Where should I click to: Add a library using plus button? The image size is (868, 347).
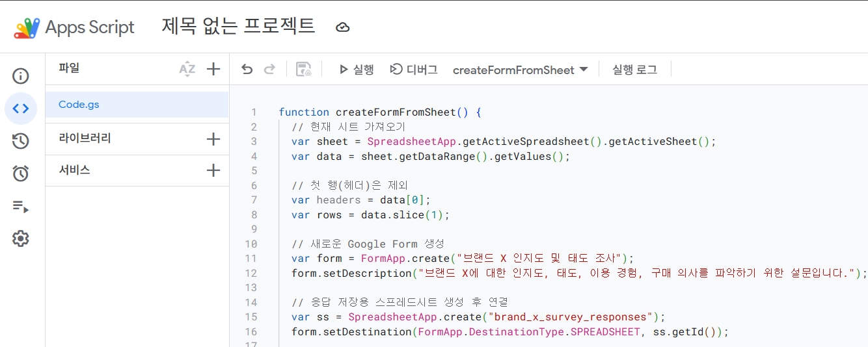click(x=213, y=139)
